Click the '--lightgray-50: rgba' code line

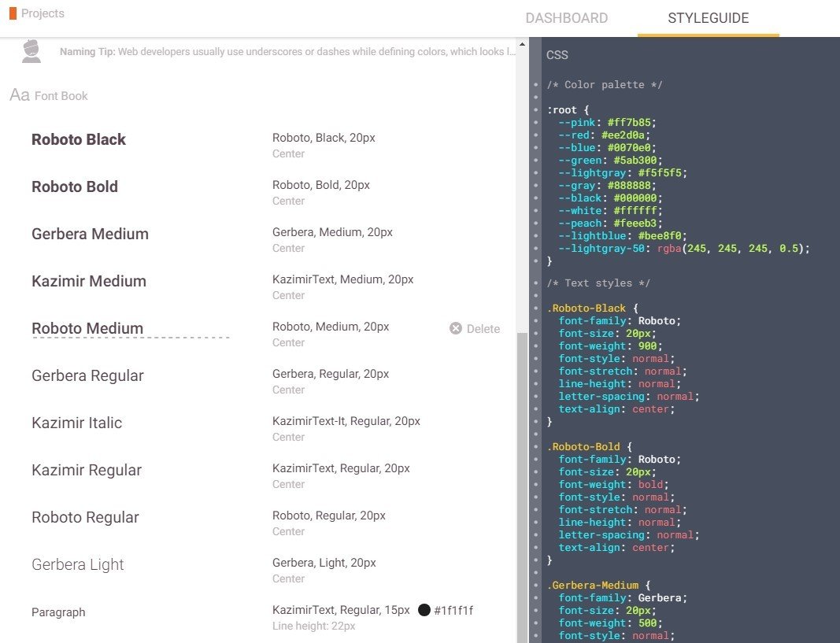point(684,249)
